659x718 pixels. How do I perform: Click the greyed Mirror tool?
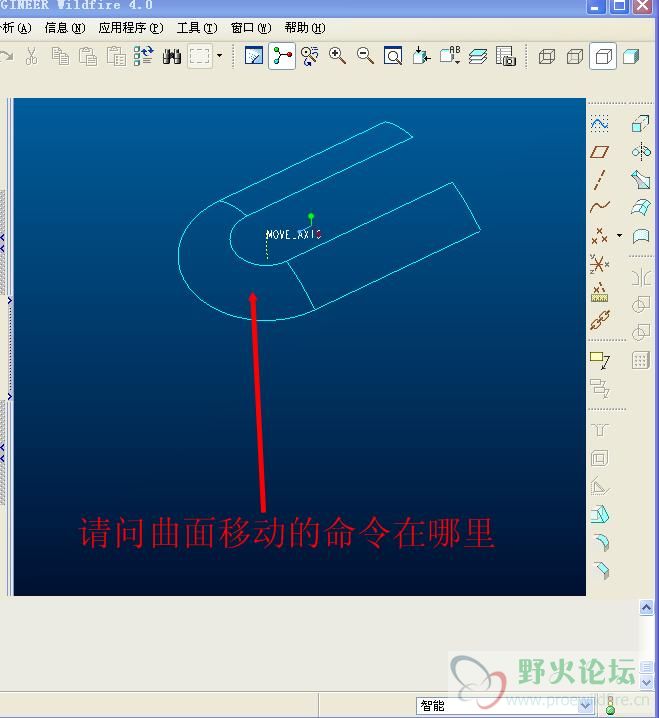(x=641, y=277)
